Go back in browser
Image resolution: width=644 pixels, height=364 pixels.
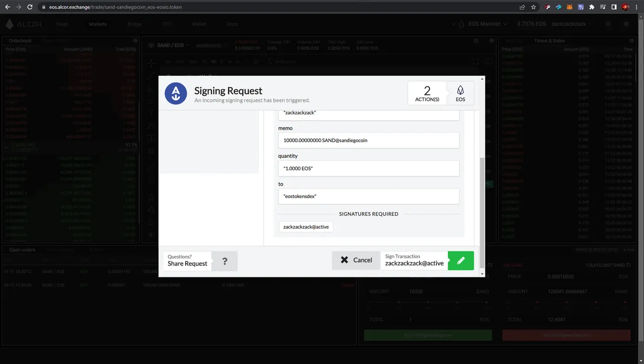[x=7, y=7]
